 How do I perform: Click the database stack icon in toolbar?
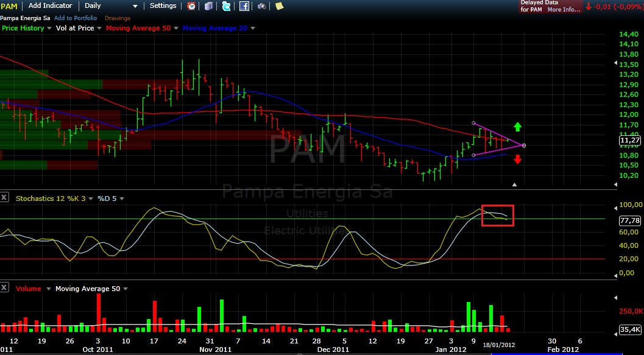[x=209, y=5]
